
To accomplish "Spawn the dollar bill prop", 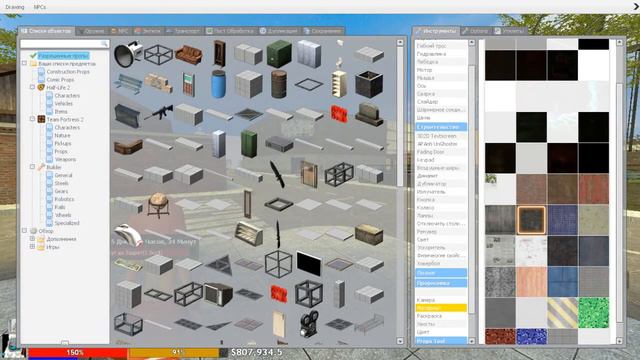I will pos(128,264).
